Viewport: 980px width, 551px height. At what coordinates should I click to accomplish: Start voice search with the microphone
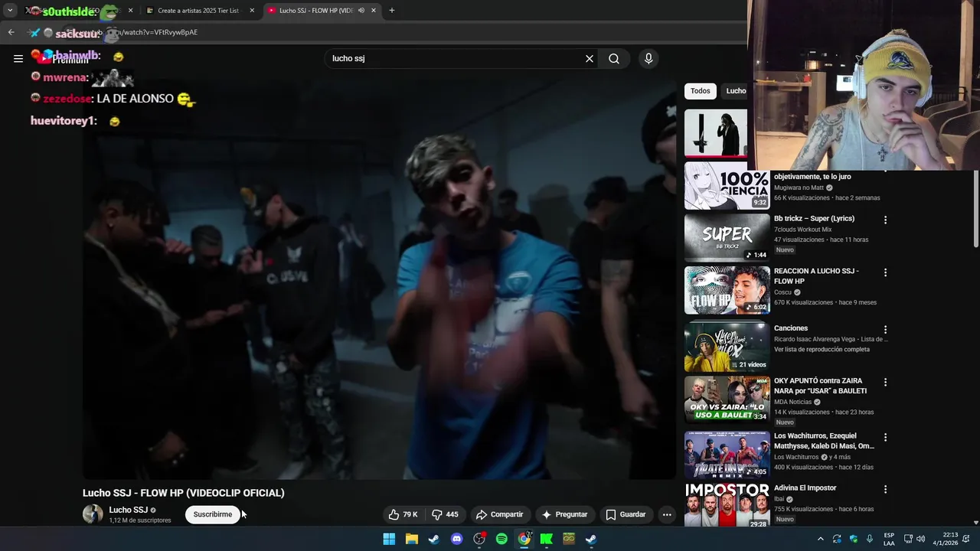pos(648,58)
